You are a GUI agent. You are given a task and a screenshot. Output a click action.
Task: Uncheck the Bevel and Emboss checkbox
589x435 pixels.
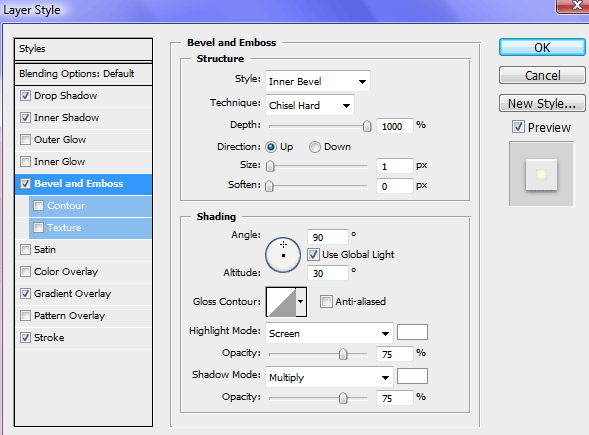tap(25, 184)
